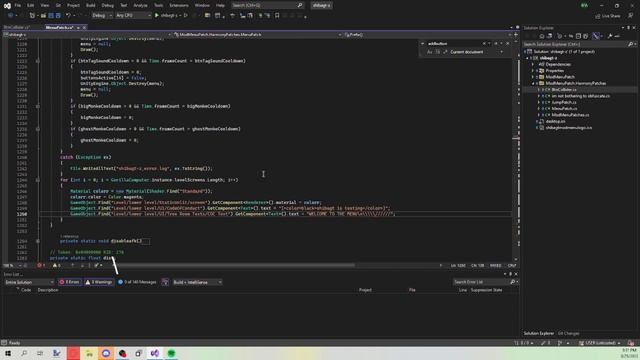Screen dimensions: 640x360
Task: Toggle the Messages filter button
Action: pos(137,282)
